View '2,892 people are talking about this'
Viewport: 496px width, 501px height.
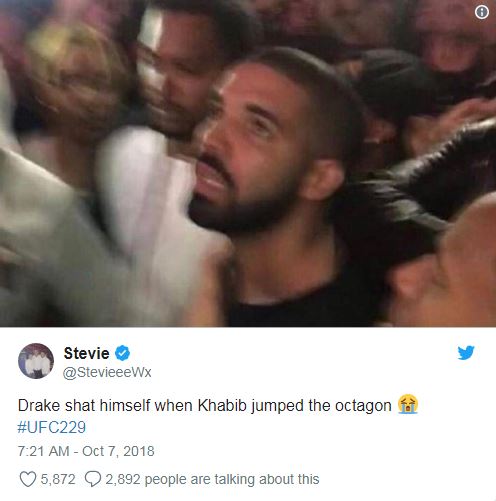(x=212, y=479)
